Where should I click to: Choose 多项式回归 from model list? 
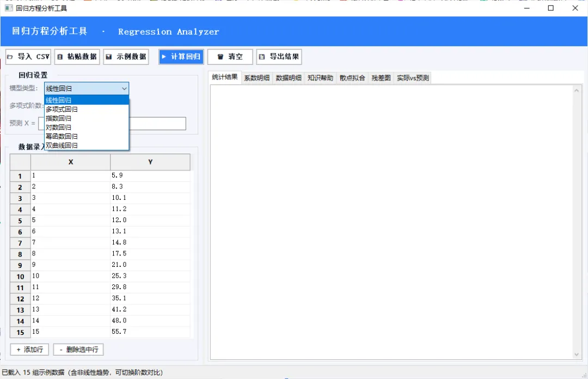pyautogui.click(x=87, y=109)
